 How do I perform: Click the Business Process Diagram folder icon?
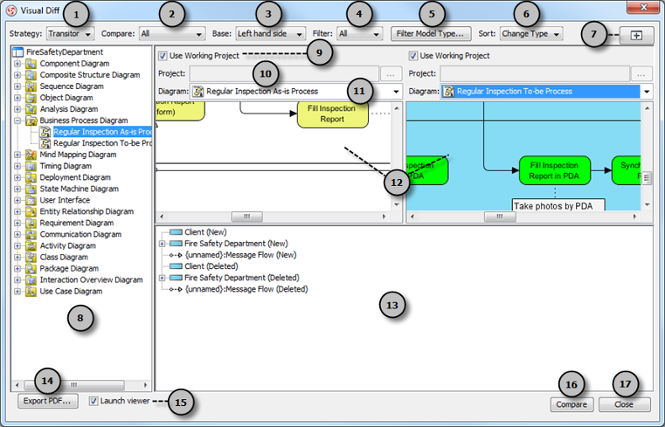tap(31, 121)
